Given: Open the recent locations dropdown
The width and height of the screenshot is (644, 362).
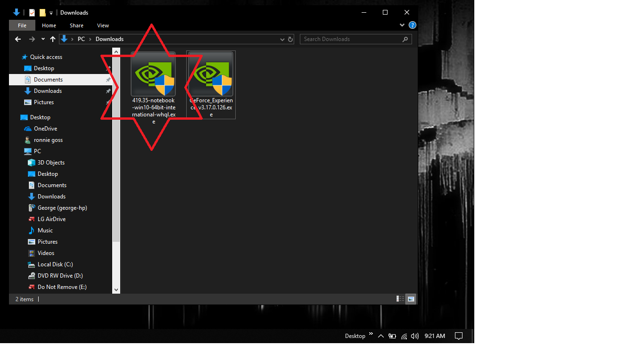Looking at the screenshot, I should point(43,39).
